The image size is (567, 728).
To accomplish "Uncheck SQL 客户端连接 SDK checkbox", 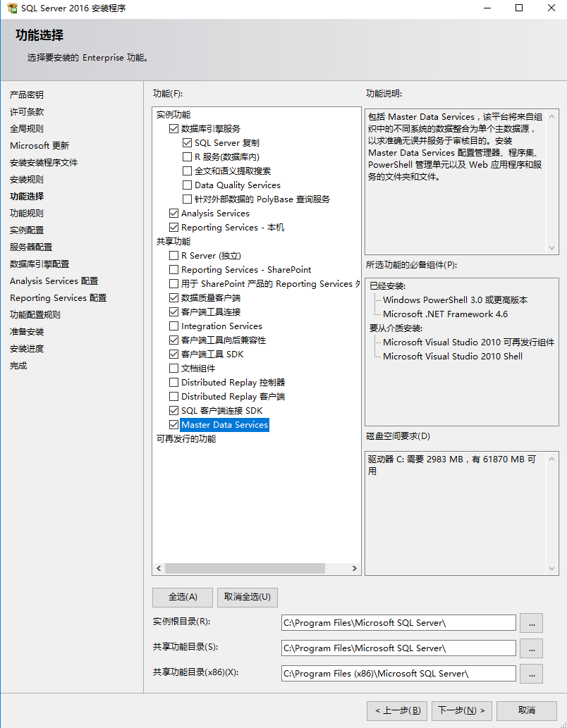I will 173,410.
